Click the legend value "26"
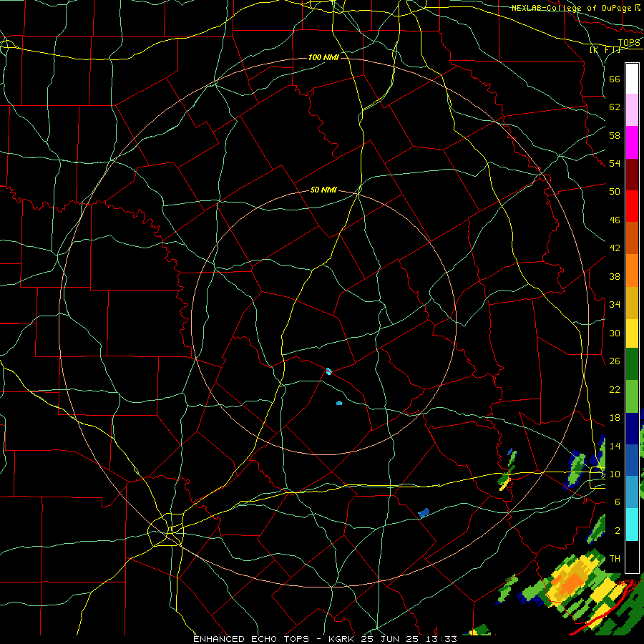Viewport: 644px width, 644px height. [615, 361]
